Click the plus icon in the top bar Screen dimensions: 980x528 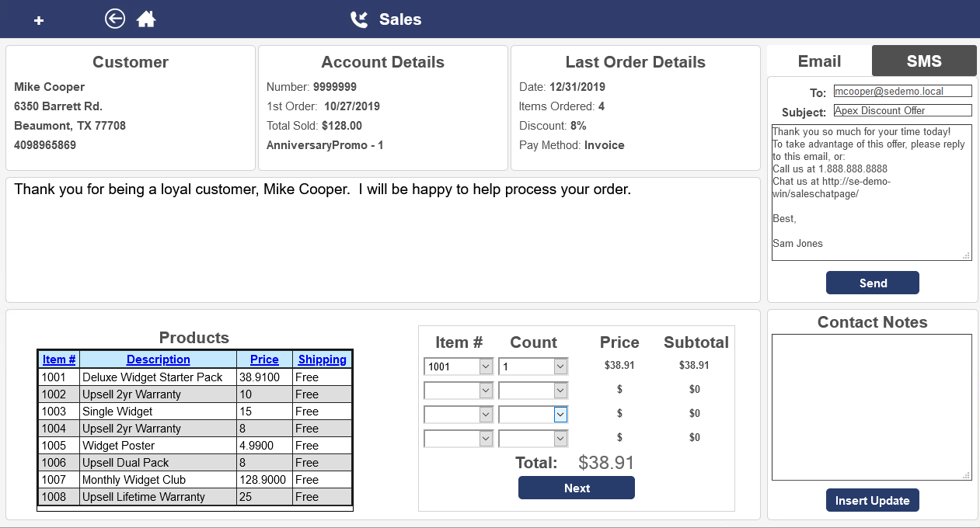38,19
